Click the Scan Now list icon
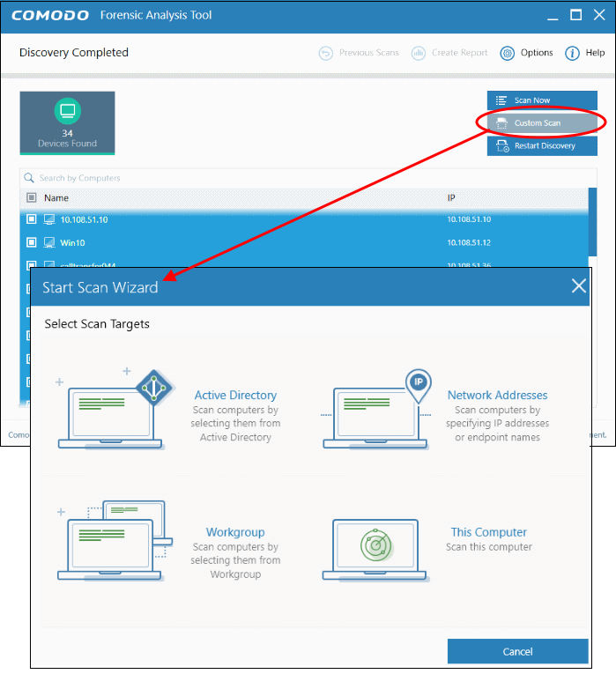Screen dimensions: 616x674 (501, 100)
